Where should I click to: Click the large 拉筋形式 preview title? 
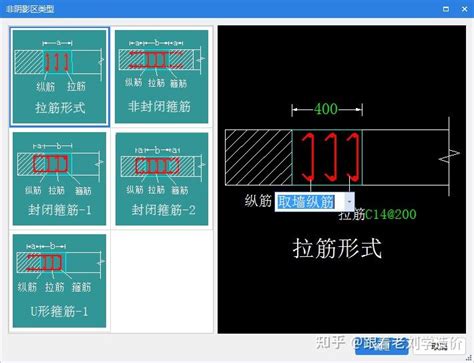337,248
